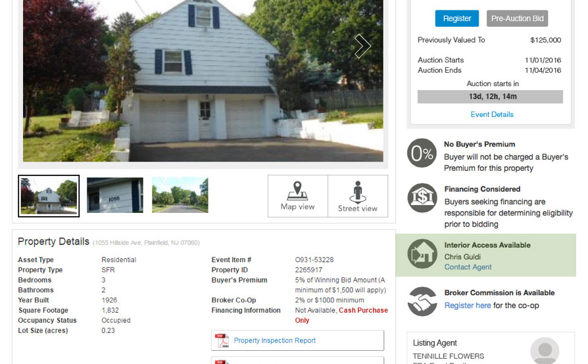Click the Pre-Auction Bid button
This screenshot has height=364, width=588.
pyautogui.click(x=517, y=18)
